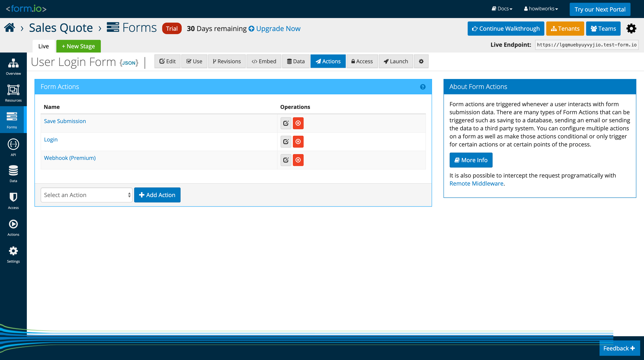
Task: Delete the Login action
Action: [x=298, y=142]
